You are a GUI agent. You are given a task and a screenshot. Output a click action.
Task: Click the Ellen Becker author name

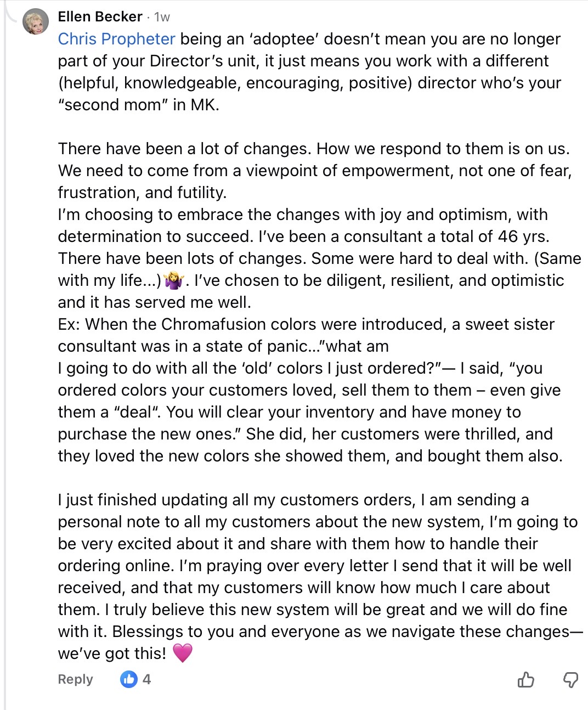[x=100, y=17]
